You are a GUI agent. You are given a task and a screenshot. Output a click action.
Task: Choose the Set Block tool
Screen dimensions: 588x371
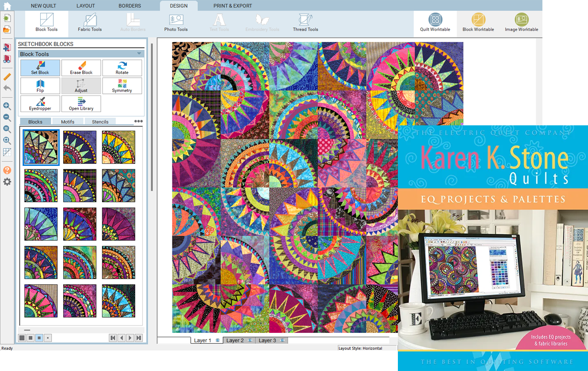[40, 68]
